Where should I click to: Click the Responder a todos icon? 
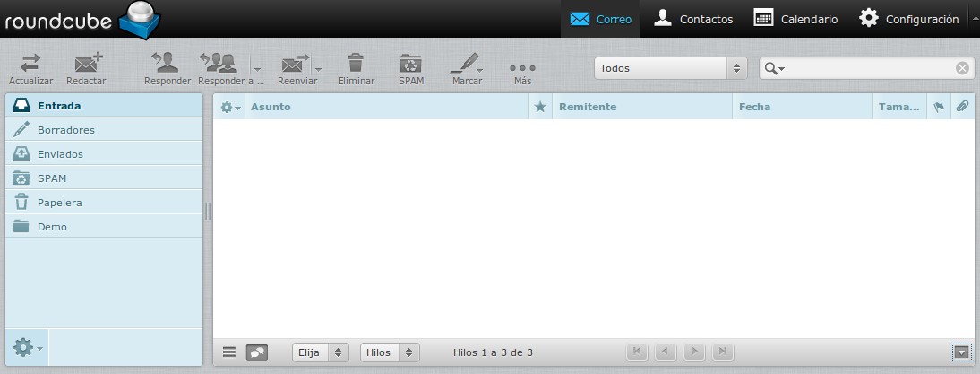pos(221,64)
